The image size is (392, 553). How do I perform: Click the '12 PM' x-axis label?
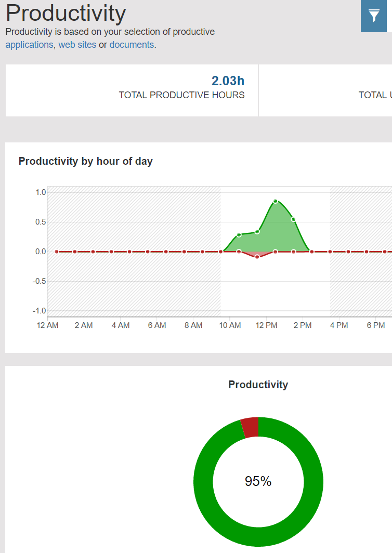266,325
